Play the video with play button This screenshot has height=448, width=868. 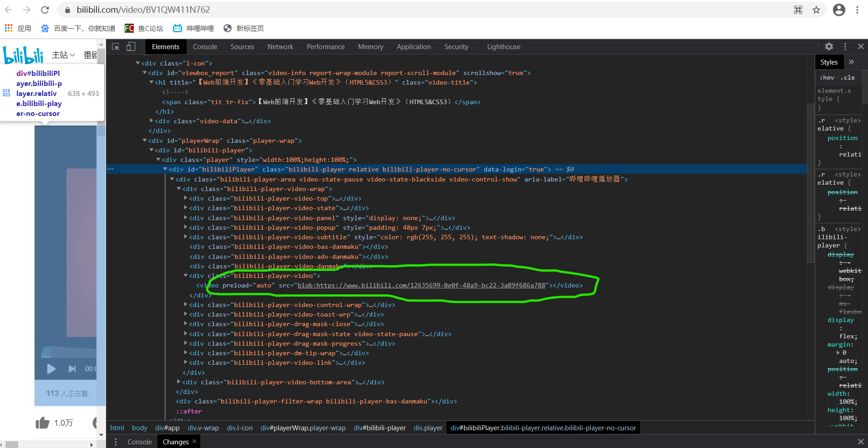51,369
